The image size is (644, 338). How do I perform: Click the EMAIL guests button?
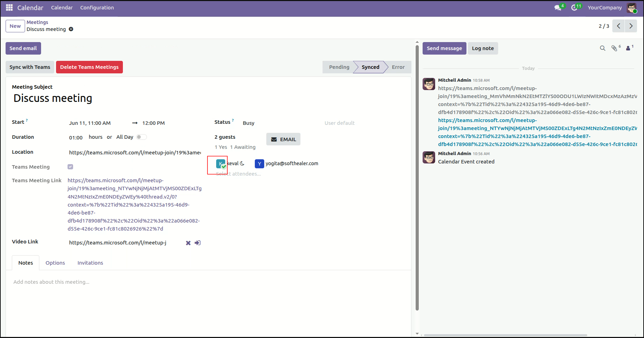coord(283,139)
